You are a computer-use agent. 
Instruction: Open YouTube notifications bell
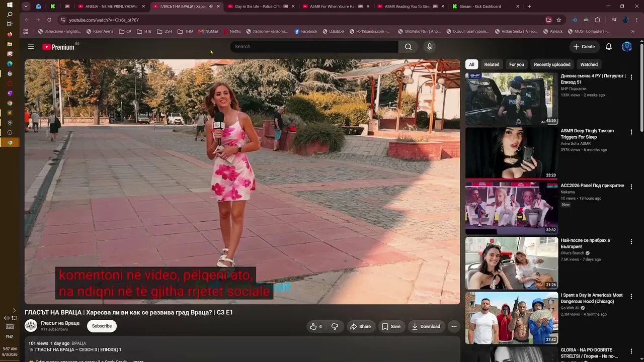(609, 47)
